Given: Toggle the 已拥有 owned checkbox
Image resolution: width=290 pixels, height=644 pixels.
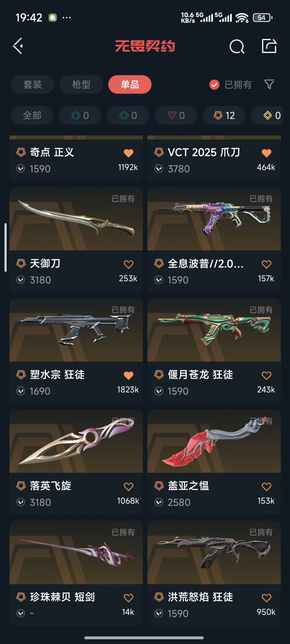Looking at the screenshot, I should tap(214, 85).
